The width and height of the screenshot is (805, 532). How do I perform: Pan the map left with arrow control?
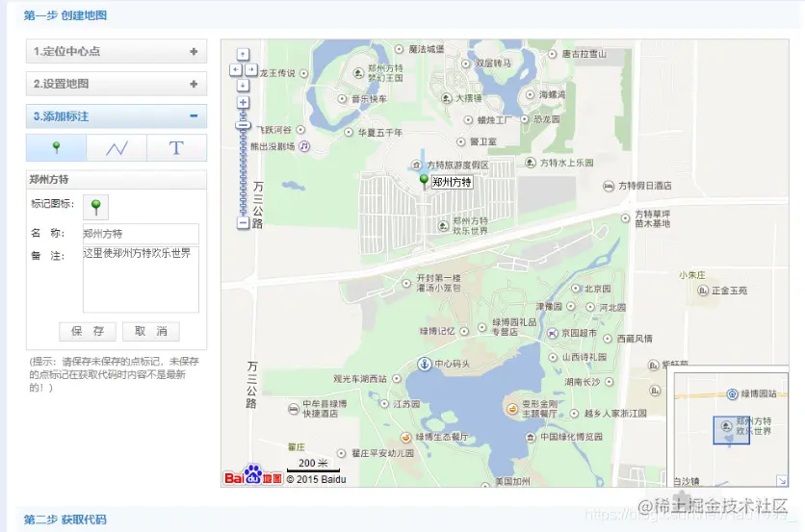(x=235, y=70)
